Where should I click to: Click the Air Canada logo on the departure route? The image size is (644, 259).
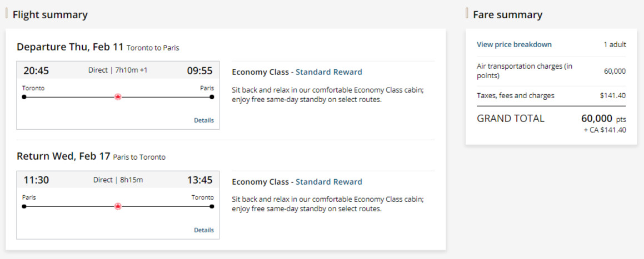[x=118, y=97]
